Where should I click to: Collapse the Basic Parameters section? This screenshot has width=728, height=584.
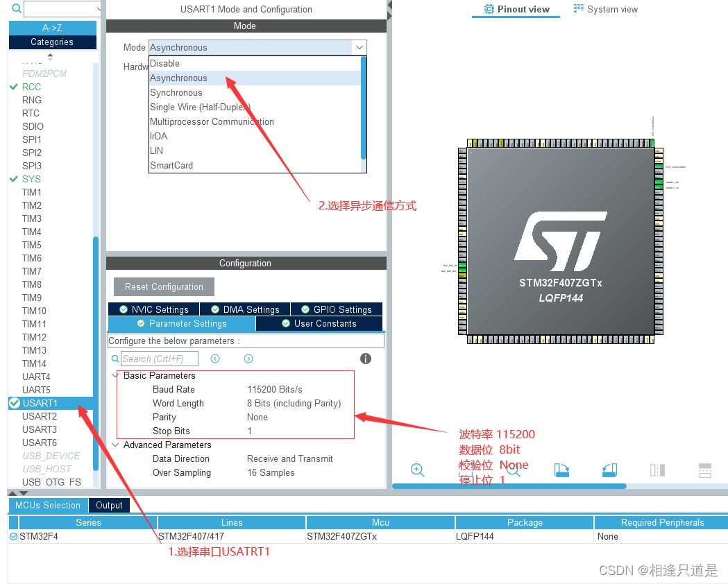tap(115, 375)
